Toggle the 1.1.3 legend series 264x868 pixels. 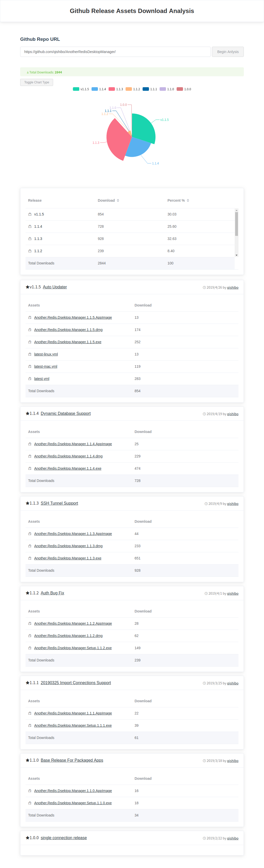pos(116,89)
